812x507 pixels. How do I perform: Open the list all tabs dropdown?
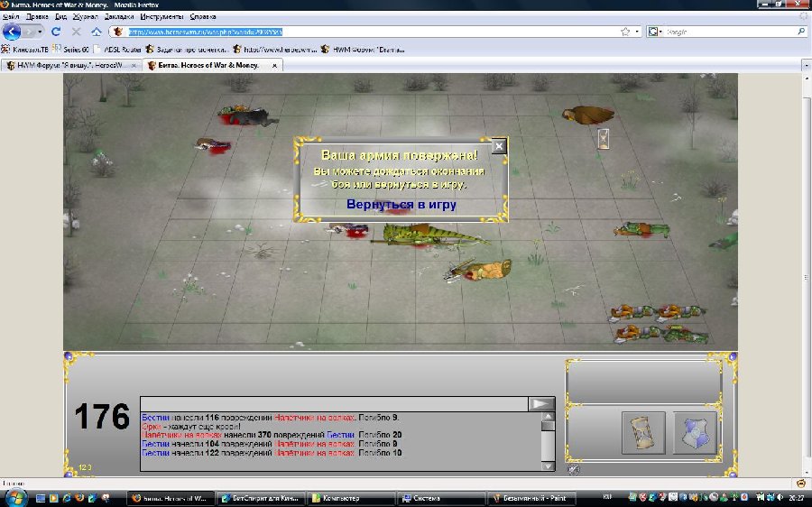(807, 66)
